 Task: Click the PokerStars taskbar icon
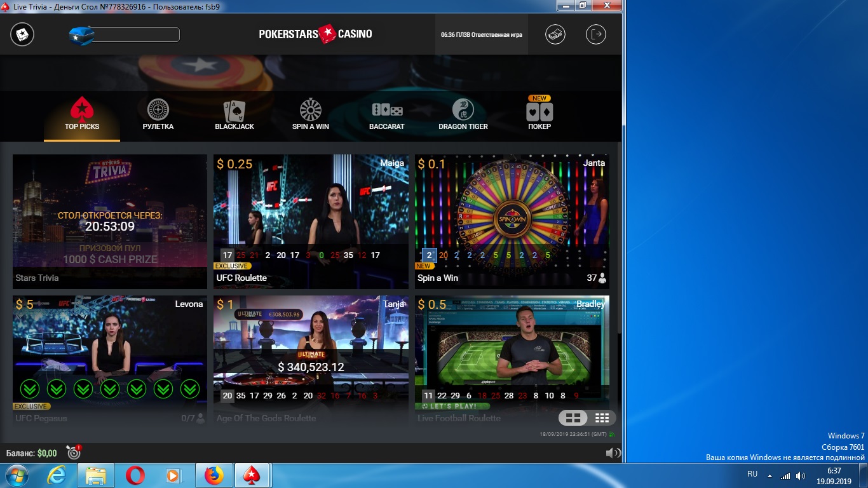(253, 475)
